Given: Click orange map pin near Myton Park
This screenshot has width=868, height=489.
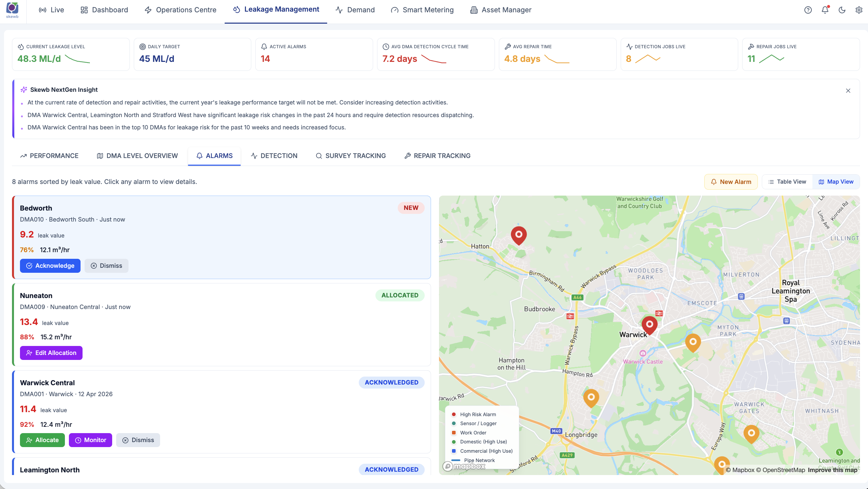Looking at the screenshot, I should pyautogui.click(x=693, y=343).
